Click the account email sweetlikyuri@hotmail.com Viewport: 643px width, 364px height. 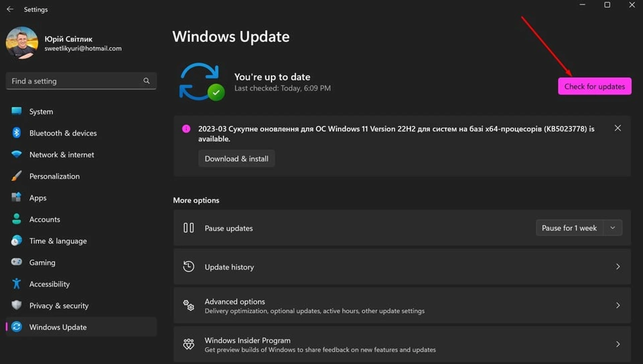[x=83, y=48]
